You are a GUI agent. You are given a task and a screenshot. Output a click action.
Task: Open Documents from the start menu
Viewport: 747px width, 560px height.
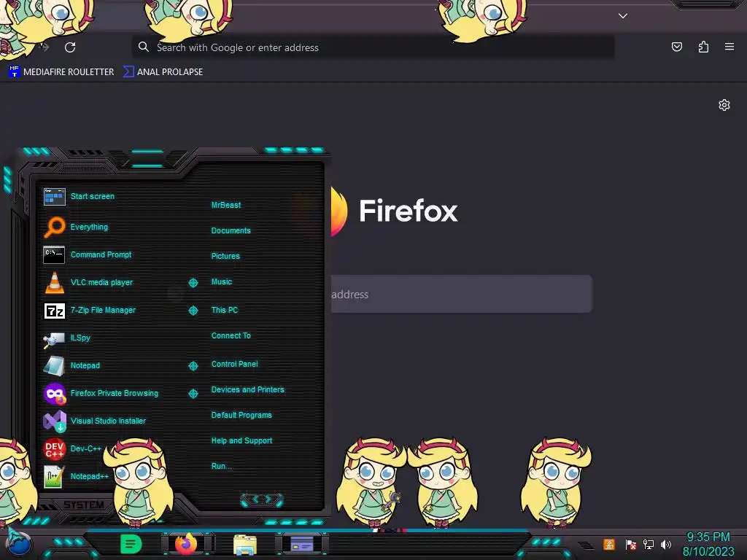click(x=231, y=230)
